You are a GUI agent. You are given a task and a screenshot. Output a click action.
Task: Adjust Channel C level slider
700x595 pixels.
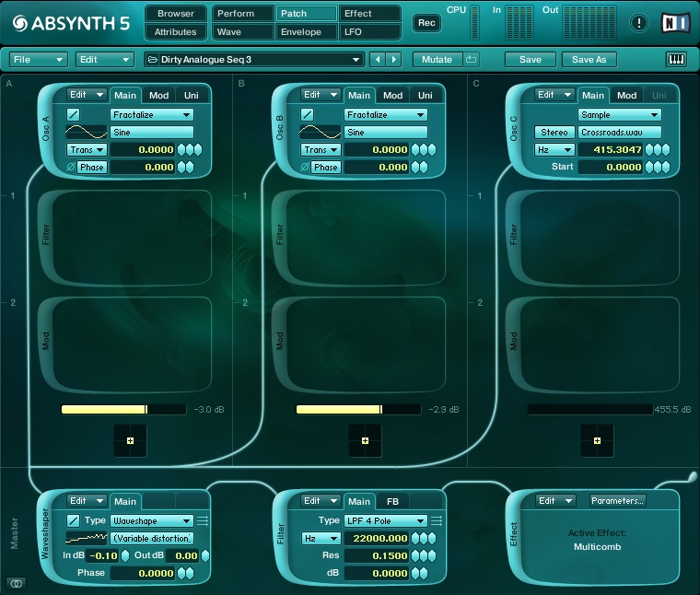[x=590, y=409]
